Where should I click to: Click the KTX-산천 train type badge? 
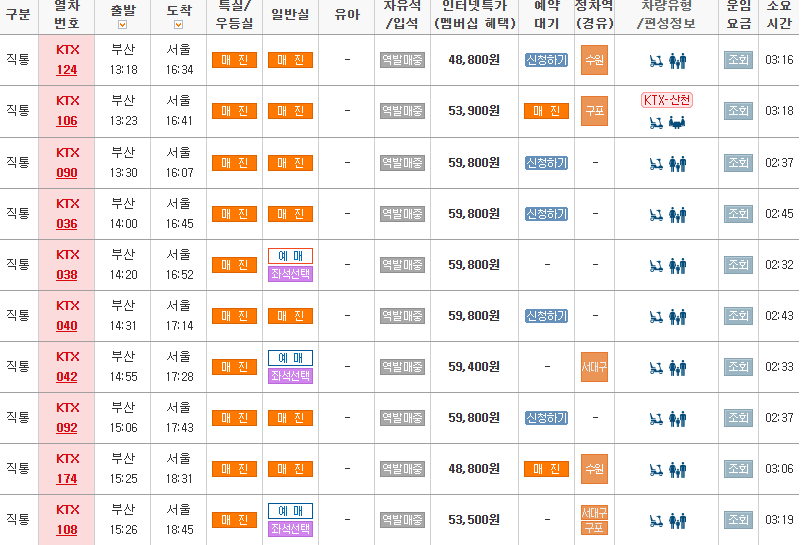tap(667, 99)
